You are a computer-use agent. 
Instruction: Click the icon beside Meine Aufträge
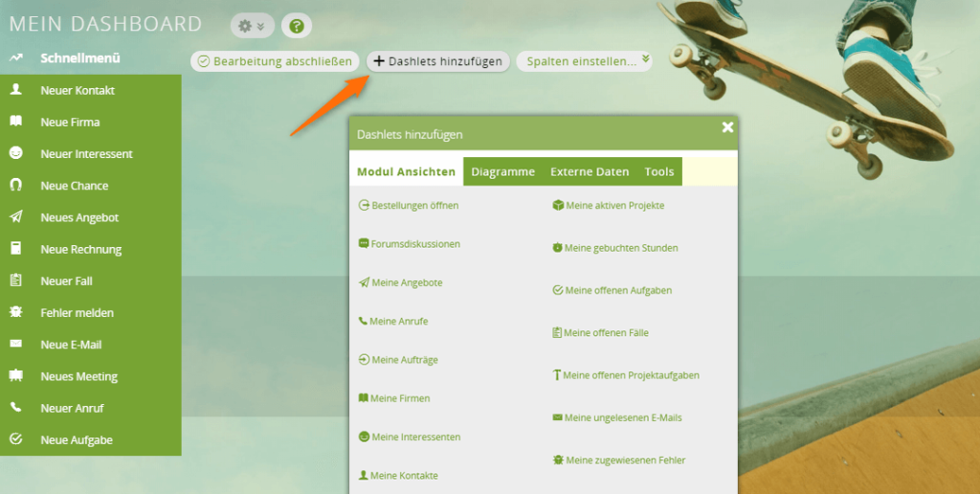pos(364,360)
